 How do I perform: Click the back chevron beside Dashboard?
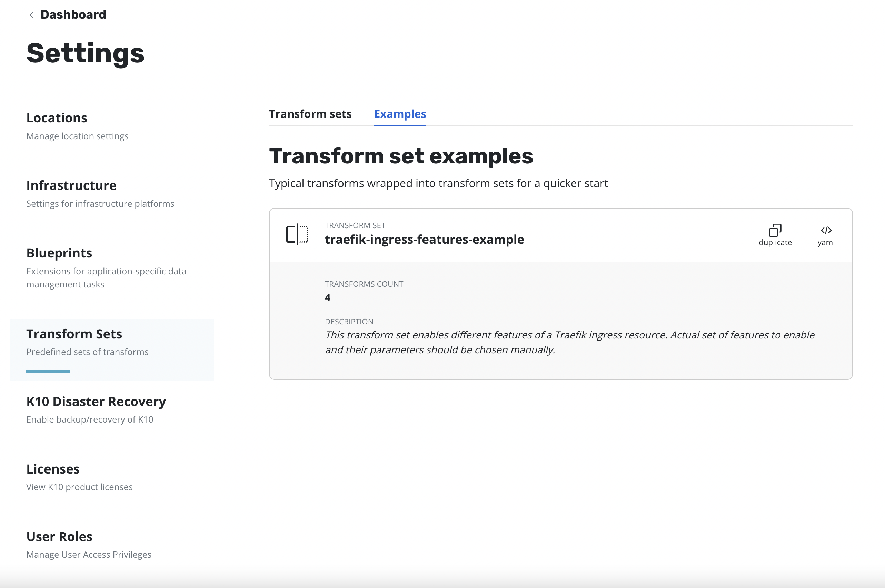[x=32, y=14]
